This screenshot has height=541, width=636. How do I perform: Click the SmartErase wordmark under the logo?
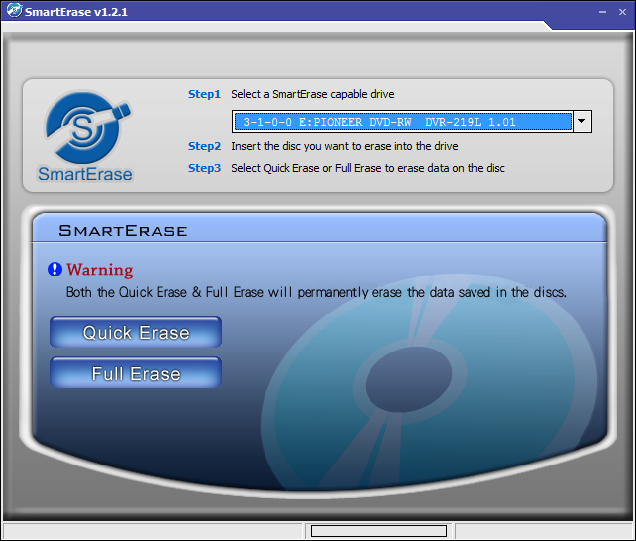[85, 174]
